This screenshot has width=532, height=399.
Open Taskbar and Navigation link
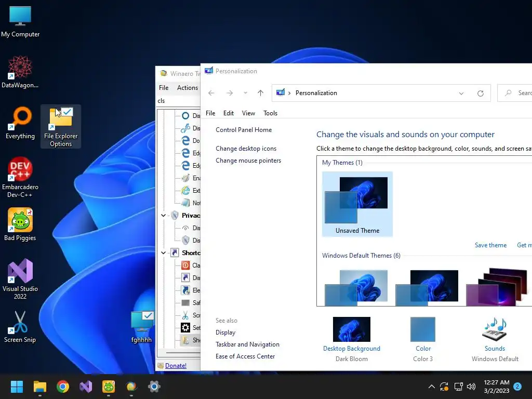[247, 344]
